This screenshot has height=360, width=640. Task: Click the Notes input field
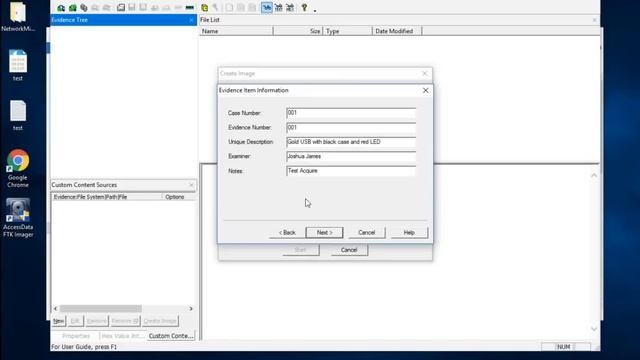pos(351,171)
